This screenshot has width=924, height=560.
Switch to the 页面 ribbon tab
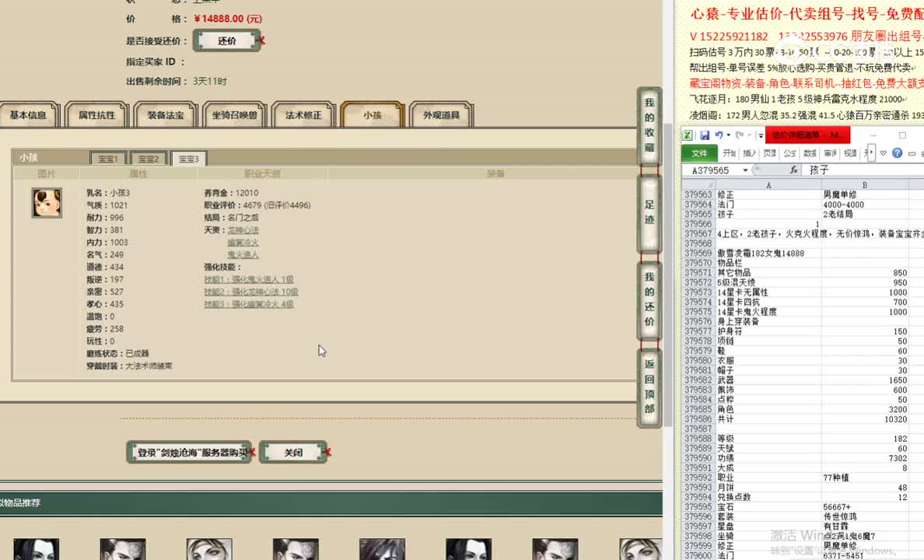click(769, 153)
